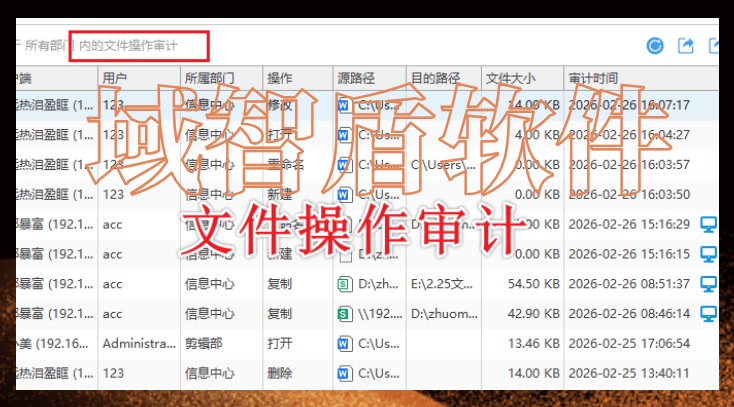Screen dimensions: 734x407
Task: Click the export share icon beside refresh
Action: [x=686, y=45]
